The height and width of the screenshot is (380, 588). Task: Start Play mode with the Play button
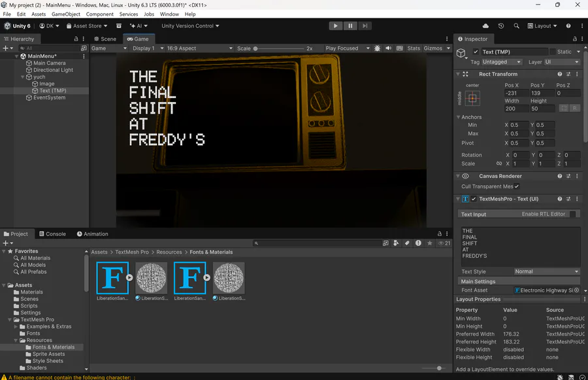(x=336, y=26)
